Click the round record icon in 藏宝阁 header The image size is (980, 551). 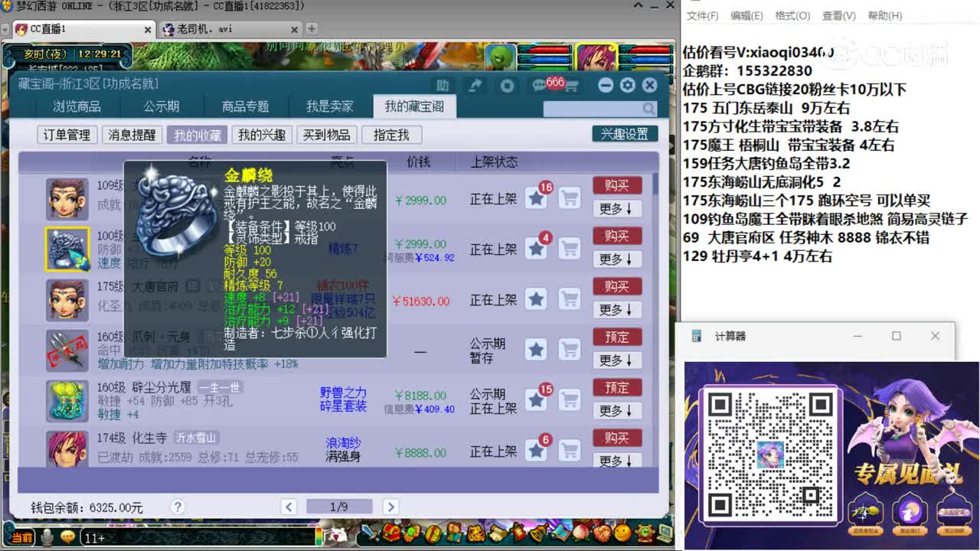507,85
